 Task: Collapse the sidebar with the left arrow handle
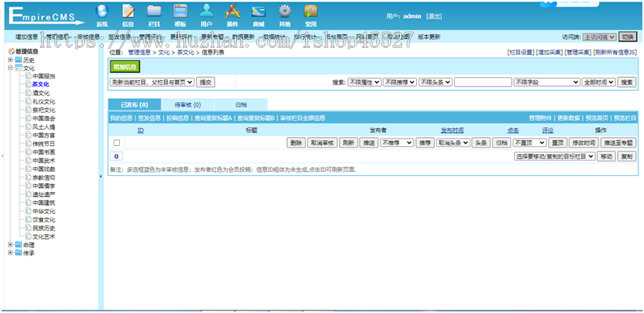point(101,176)
